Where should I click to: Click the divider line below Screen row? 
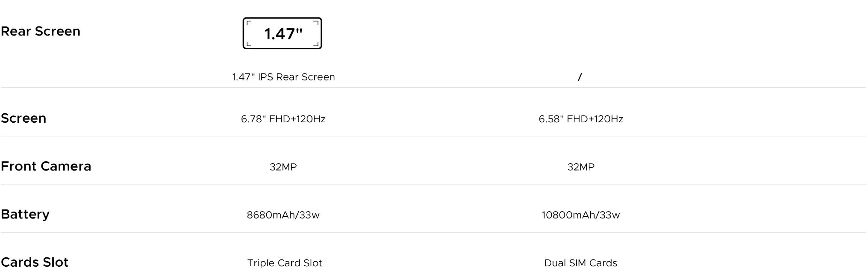pyautogui.click(x=433, y=136)
